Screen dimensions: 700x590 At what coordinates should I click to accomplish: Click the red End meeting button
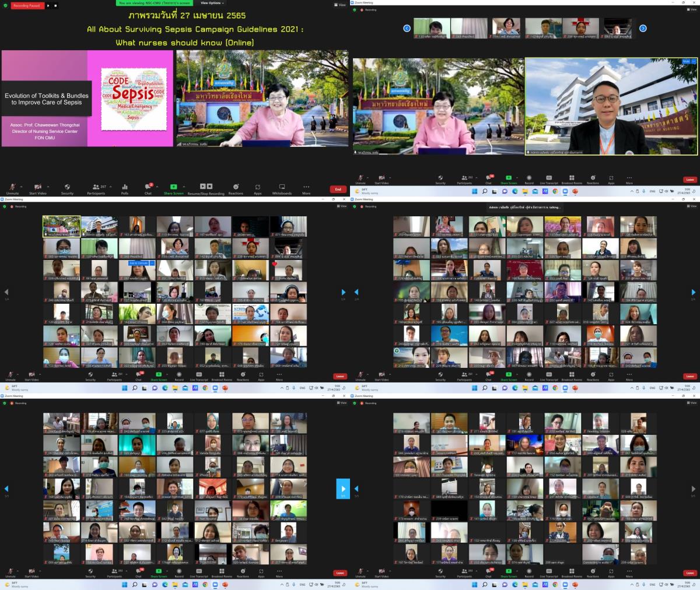tap(338, 189)
